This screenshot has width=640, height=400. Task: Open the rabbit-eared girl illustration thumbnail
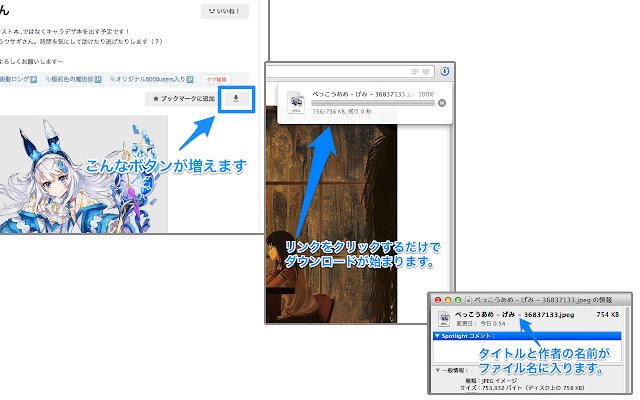tap(84, 175)
